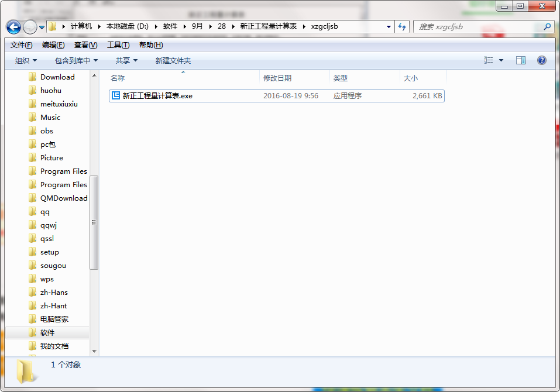The height and width of the screenshot is (392, 560).
Task: Click the folder icon in the address bar
Action: pyautogui.click(x=53, y=26)
